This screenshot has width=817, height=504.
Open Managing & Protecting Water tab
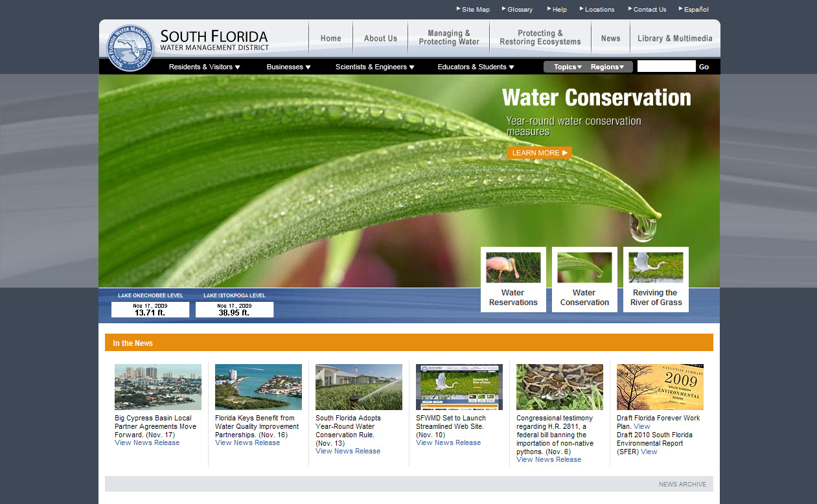pos(449,38)
